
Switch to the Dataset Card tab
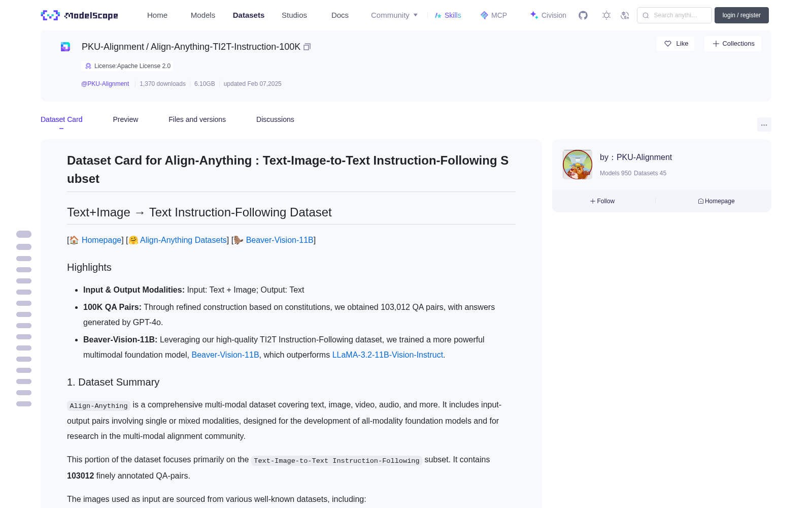[x=61, y=119]
